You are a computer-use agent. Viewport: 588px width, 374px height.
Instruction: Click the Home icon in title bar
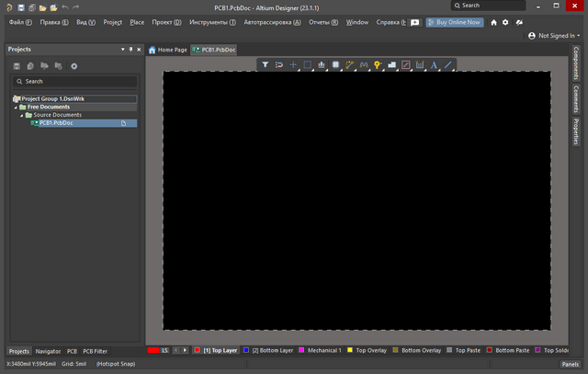[494, 22]
